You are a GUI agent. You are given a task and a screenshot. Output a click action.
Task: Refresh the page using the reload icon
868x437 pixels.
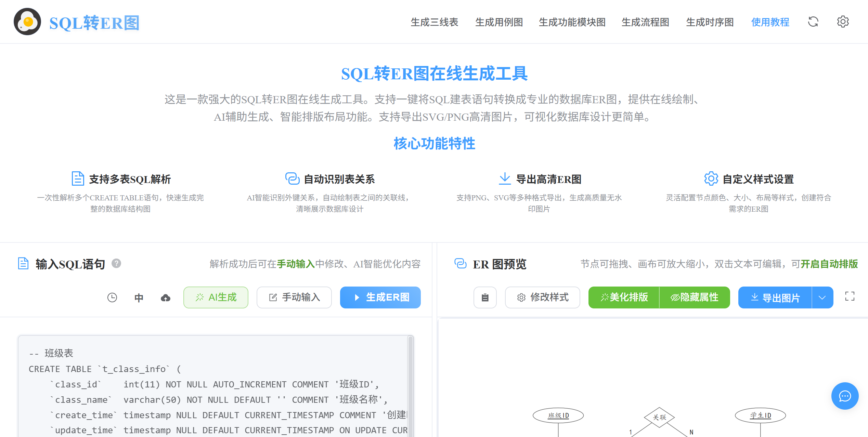pyautogui.click(x=813, y=22)
